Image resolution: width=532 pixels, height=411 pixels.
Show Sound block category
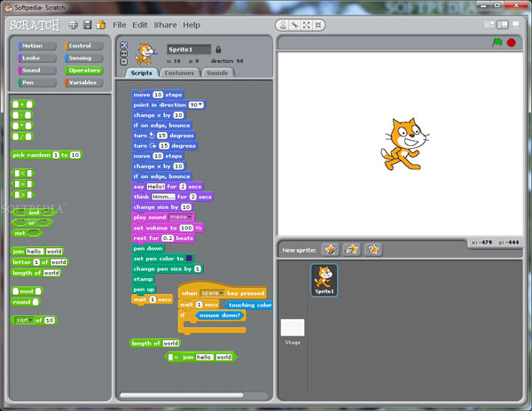coord(37,70)
